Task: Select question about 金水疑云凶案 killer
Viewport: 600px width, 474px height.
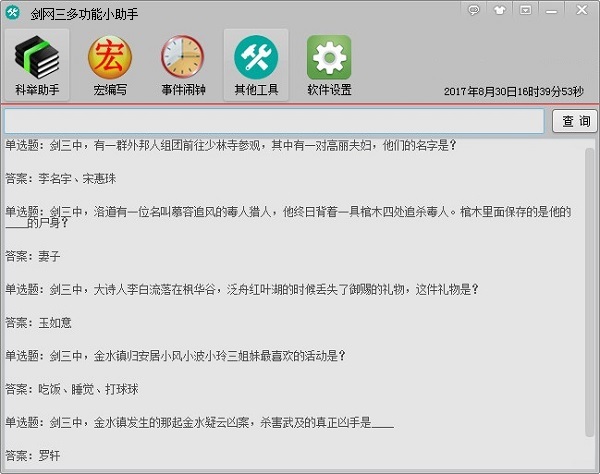Action: [x=199, y=422]
